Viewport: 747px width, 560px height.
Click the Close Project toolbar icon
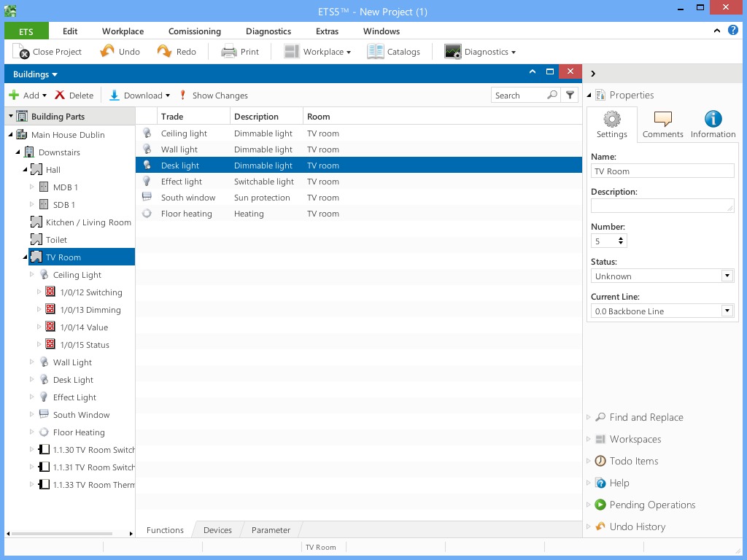[x=21, y=52]
